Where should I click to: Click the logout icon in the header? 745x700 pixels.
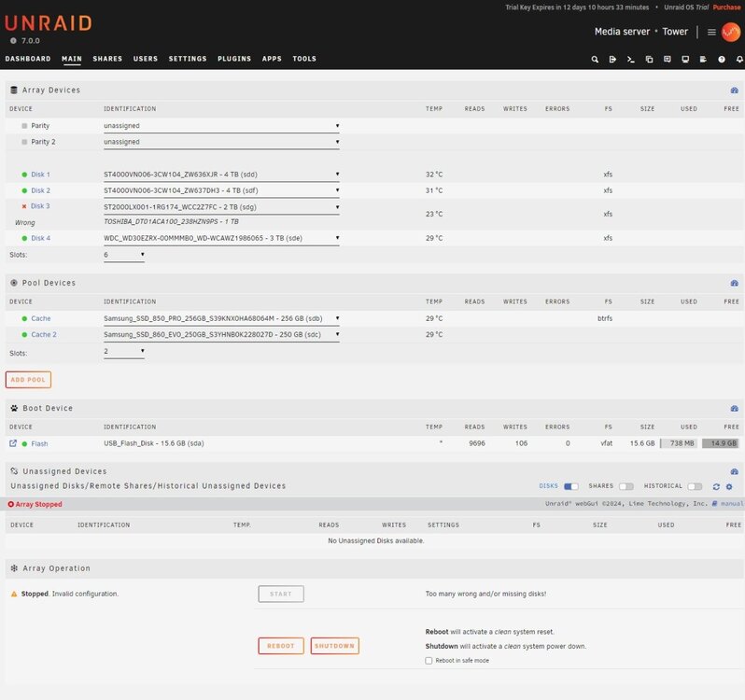pyautogui.click(x=612, y=60)
